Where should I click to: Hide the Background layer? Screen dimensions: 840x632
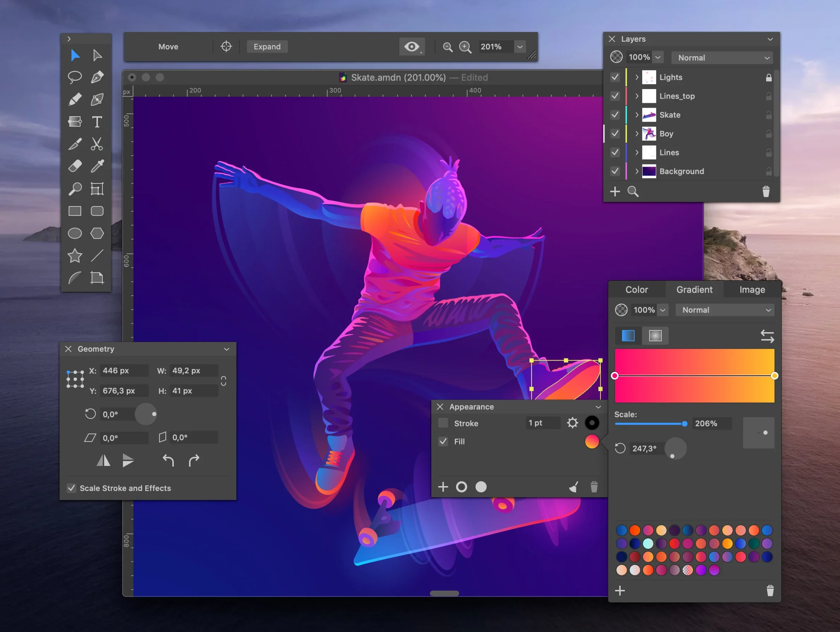point(615,171)
